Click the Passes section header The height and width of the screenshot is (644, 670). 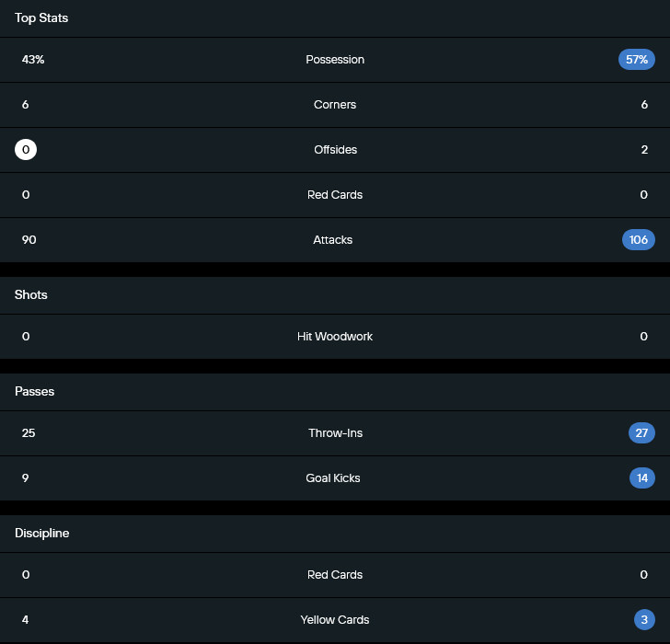point(35,392)
